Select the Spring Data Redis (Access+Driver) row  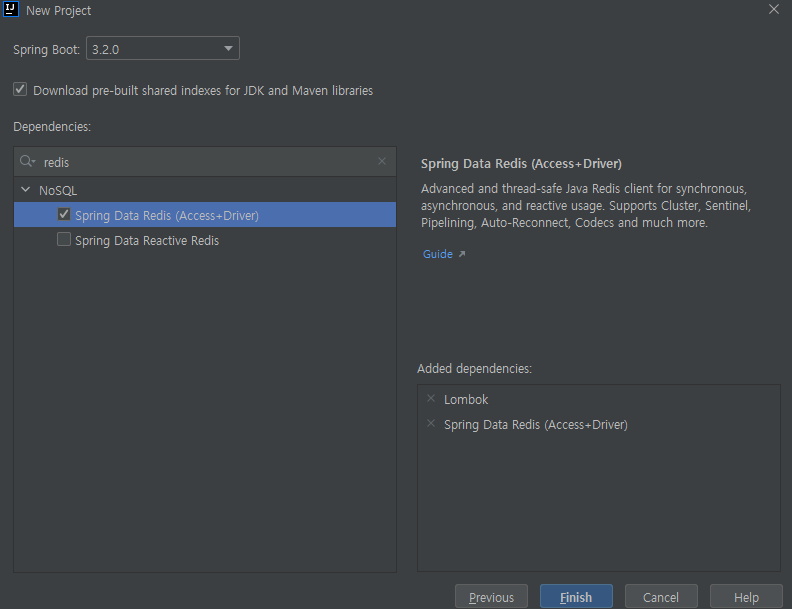click(x=205, y=215)
